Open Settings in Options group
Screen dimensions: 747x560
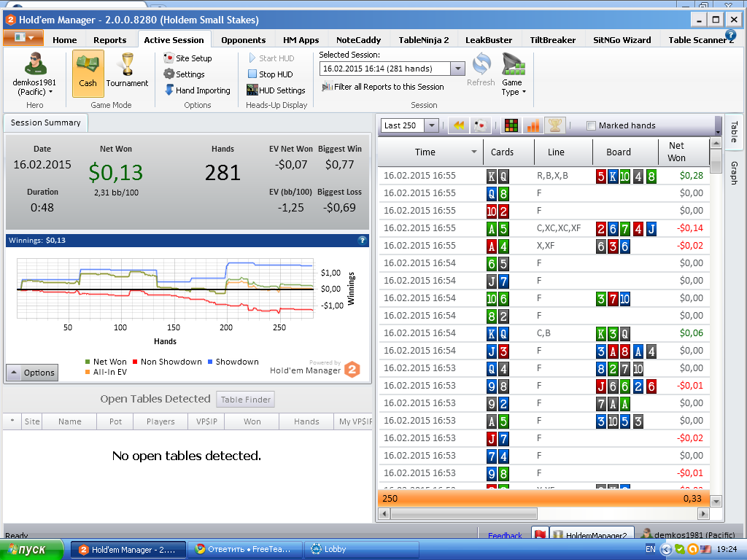click(184, 74)
